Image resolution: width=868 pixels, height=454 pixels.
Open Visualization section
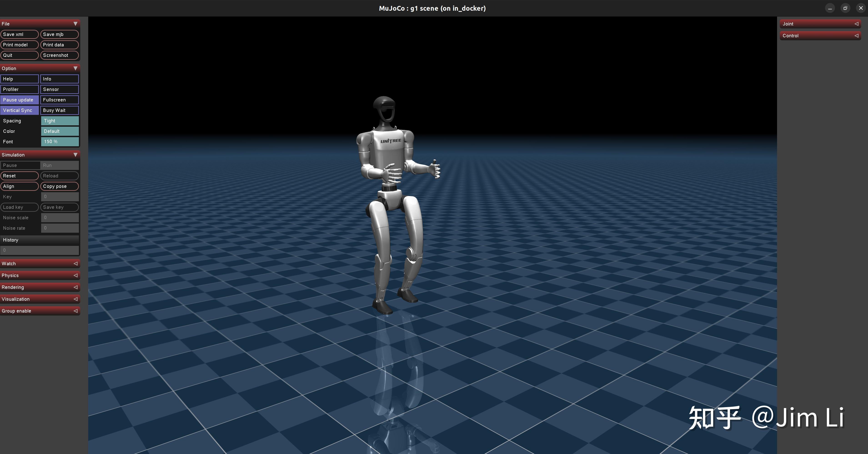pyautogui.click(x=40, y=299)
